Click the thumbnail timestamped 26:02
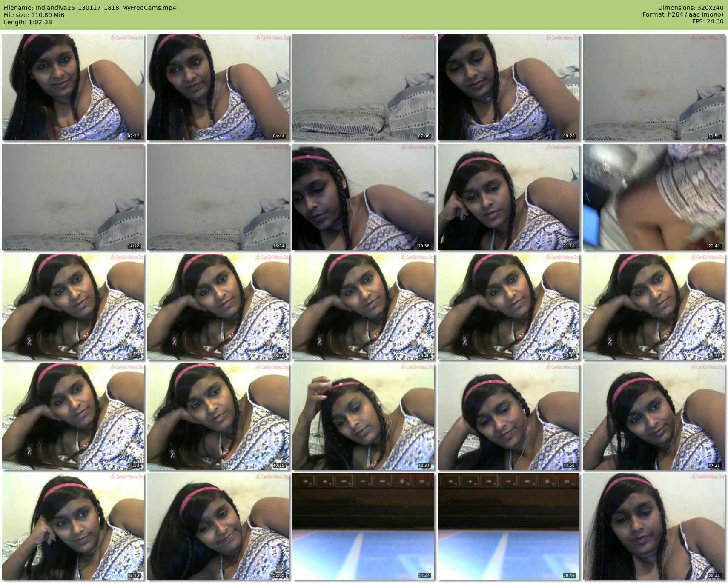The height and width of the screenshot is (583, 728). 73,307
